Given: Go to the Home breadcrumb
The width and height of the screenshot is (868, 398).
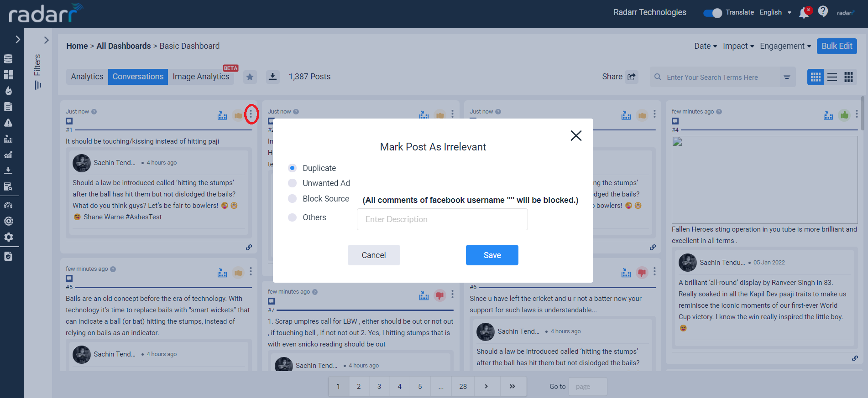Looking at the screenshot, I should click(x=77, y=46).
